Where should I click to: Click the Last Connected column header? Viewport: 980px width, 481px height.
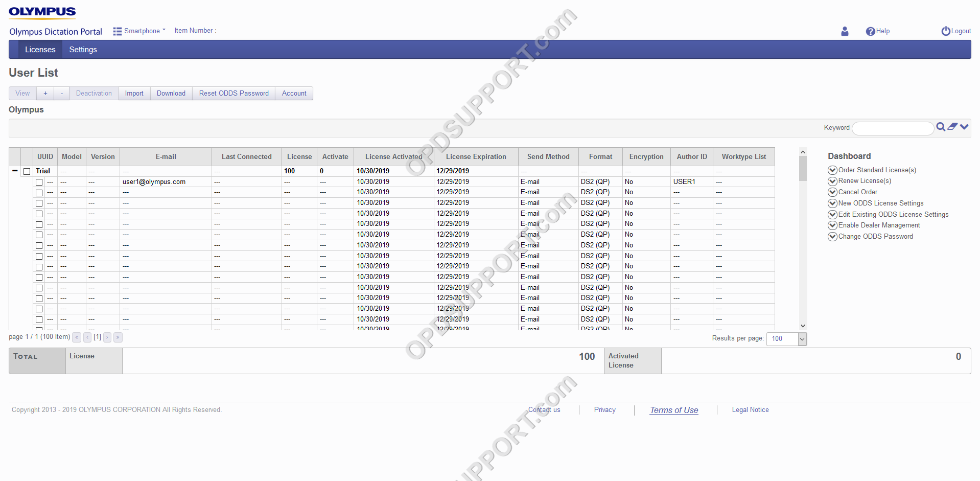coord(247,157)
